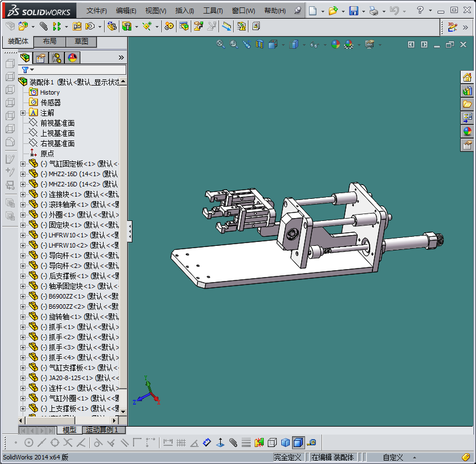The width and height of the screenshot is (476, 464).
Task: Switch to the ConfigurationManager panel tab
Action: click(x=57, y=58)
